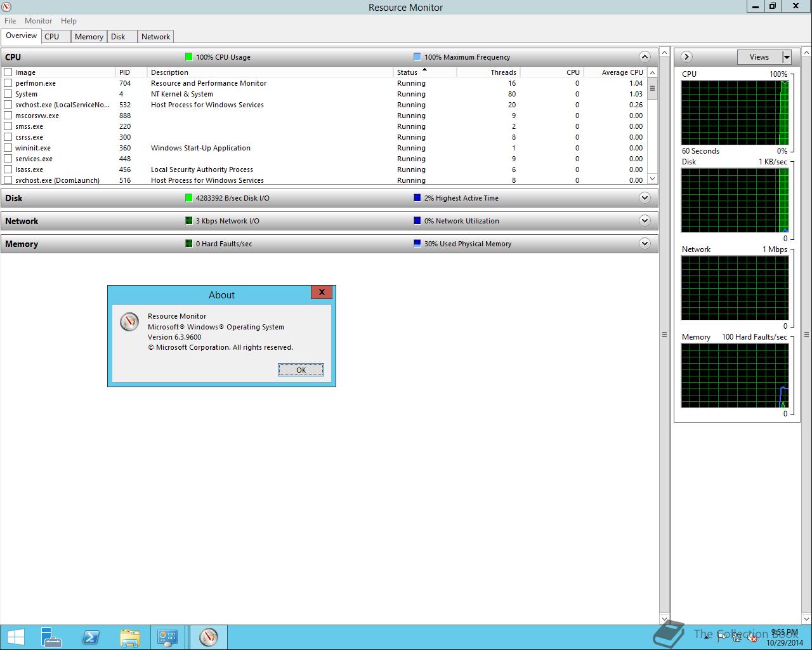Open the Start menu
The height and width of the screenshot is (650, 812).
[x=15, y=637]
